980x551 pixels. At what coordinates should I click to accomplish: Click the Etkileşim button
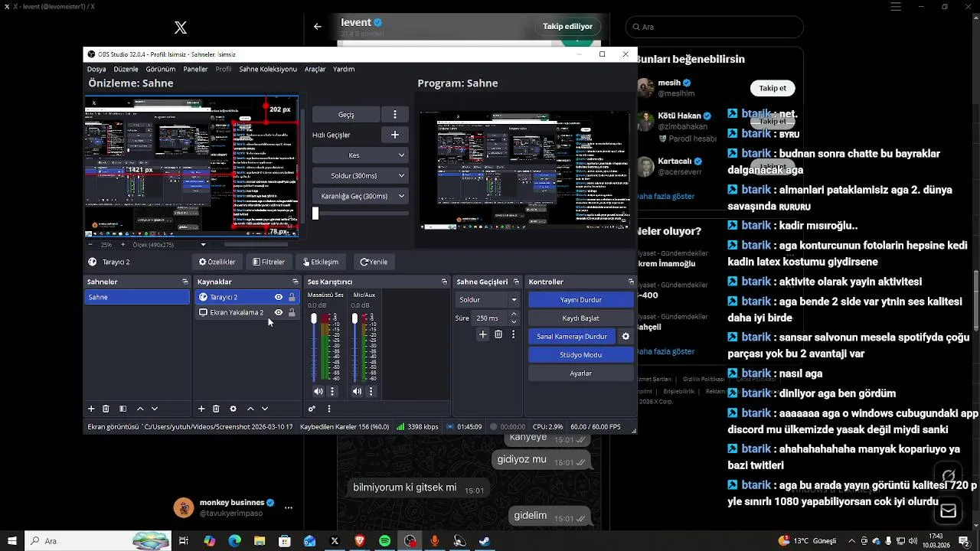coord(320,262)
